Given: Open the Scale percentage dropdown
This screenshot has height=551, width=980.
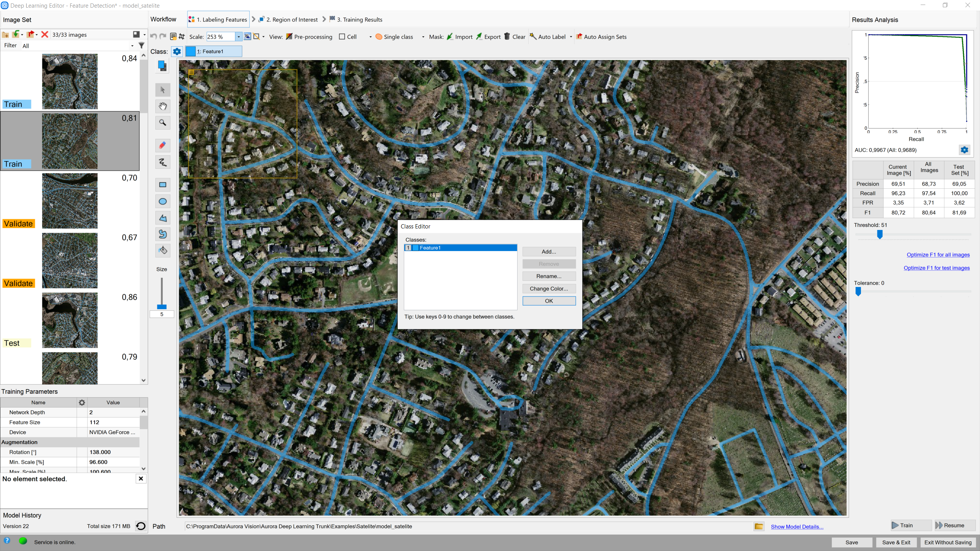Looking at the screenshot, I should (x=238, y=37).
